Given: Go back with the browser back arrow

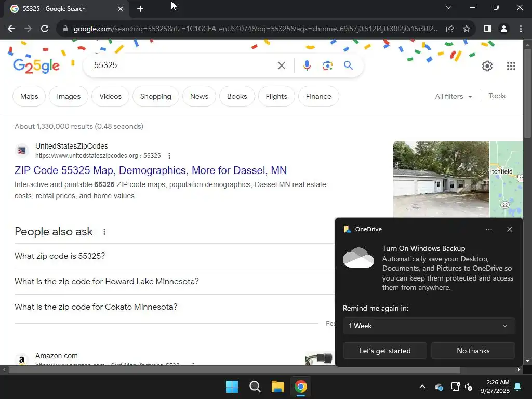Looking at the screenshot, I should tap(11, 29).
